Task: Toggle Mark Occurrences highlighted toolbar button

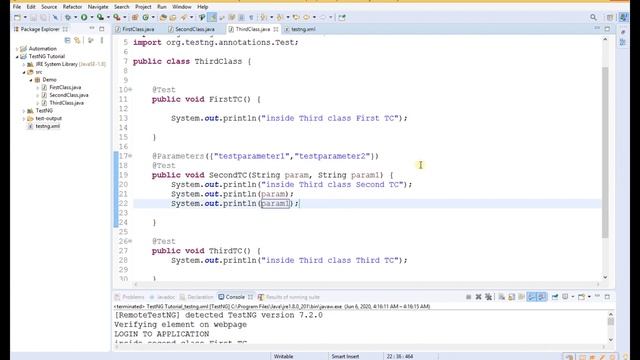Action: coord(212,18)
